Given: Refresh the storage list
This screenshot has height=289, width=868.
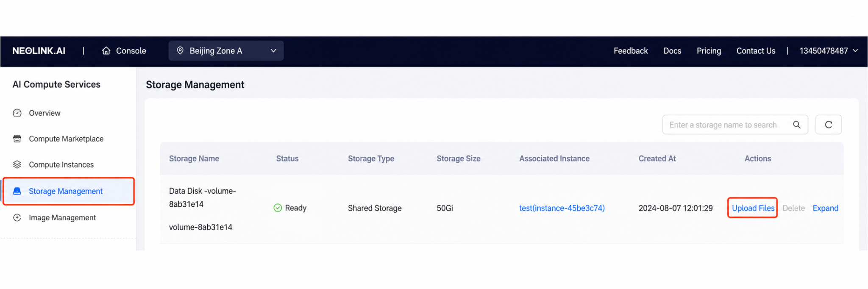Looking at the screenshot, I should click(829, 125).
